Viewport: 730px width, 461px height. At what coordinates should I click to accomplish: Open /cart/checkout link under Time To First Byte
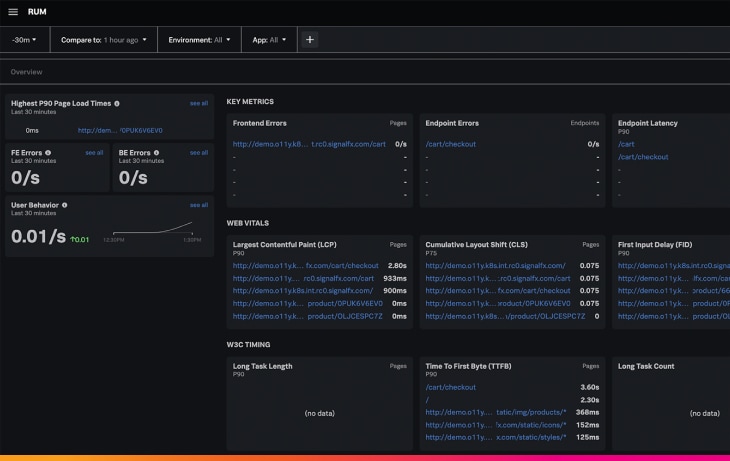[450, 387]
